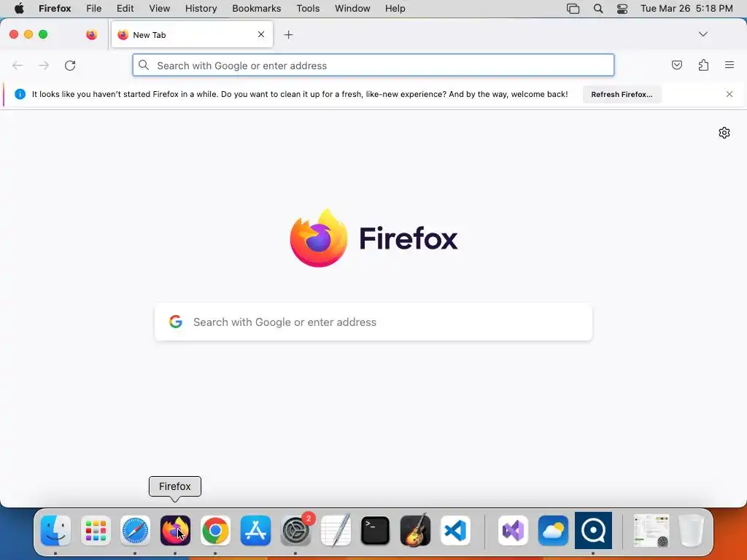Open the Tools menu
This screenshot has height=560, width=747.
pyautogui.click(x=309, y=9)
